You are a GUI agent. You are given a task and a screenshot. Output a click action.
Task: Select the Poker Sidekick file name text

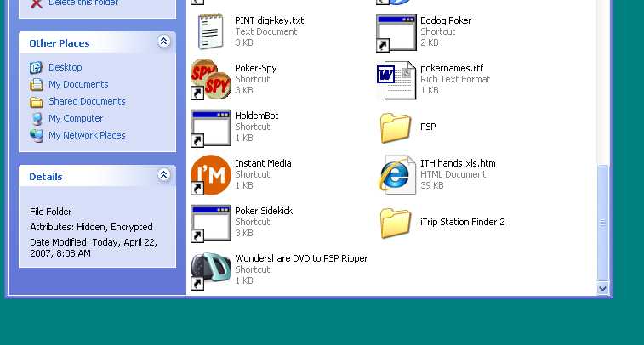point(264,211)
